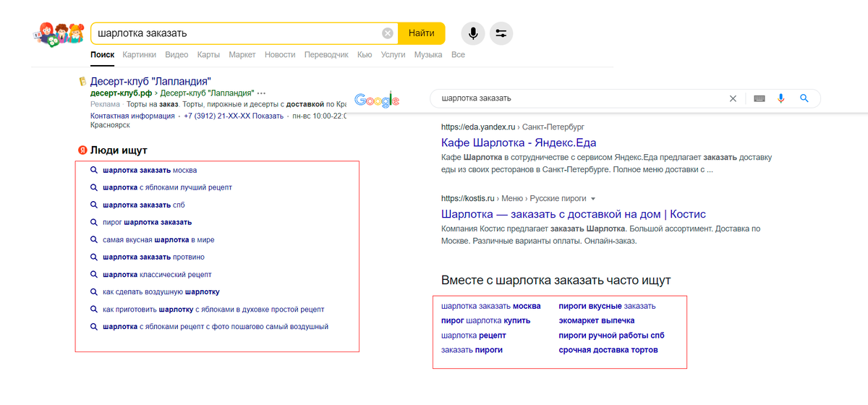Open the Кью tab
The width and height of the screenshot is (868, 405).
[365, 55]
